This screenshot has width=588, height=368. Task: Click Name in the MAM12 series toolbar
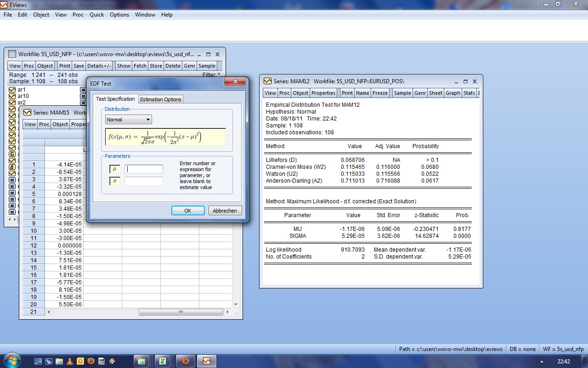click(x=362, y=93)
